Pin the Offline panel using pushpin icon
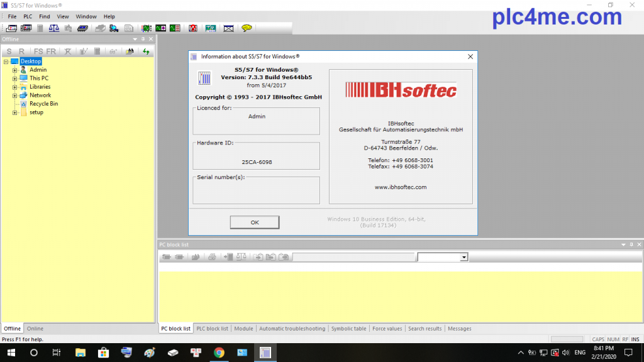 143,39
